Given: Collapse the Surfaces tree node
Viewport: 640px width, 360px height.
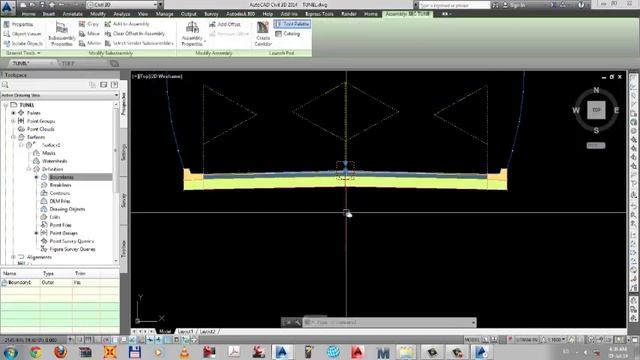Looking at the screenshot, I should (x=13, y=137).
